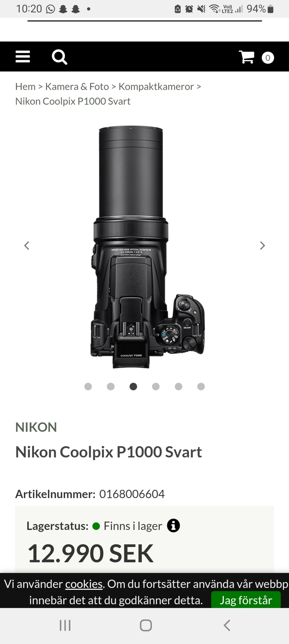This screenshot has width=289, height=644.
Task: Open site search with magnifier icon
Action: (59, 57)
